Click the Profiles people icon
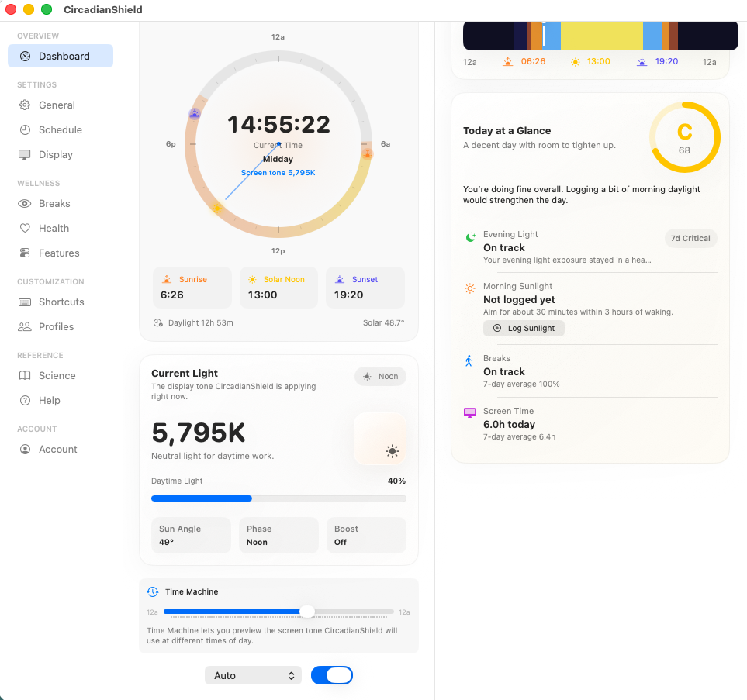This screenshot has height=700, width=747. 26,326
